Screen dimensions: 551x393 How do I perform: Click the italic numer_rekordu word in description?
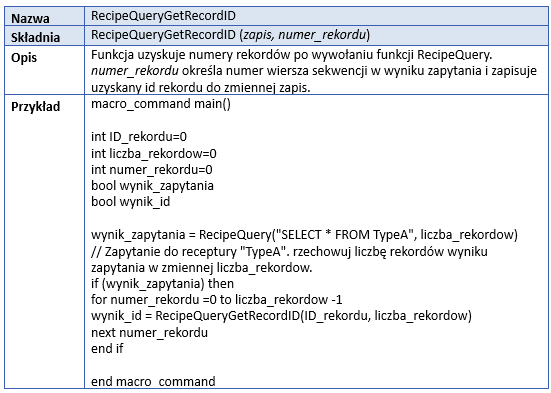tap(135, 71)
